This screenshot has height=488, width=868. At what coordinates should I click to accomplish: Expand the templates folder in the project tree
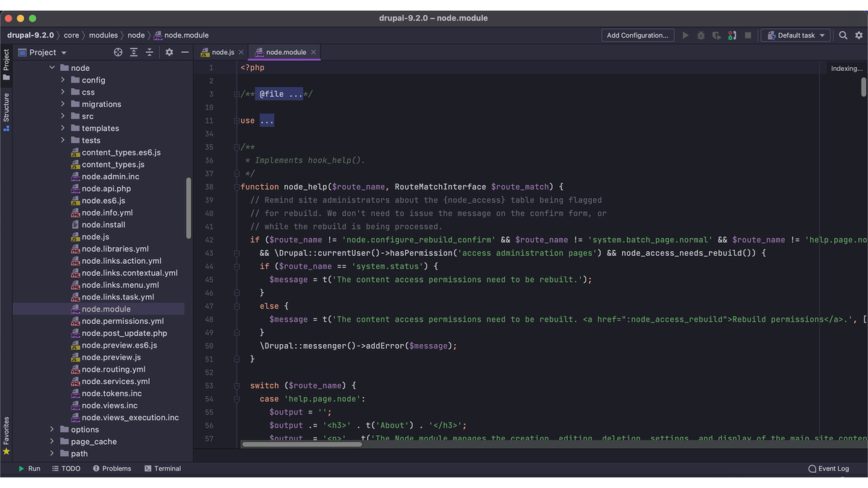63,128
